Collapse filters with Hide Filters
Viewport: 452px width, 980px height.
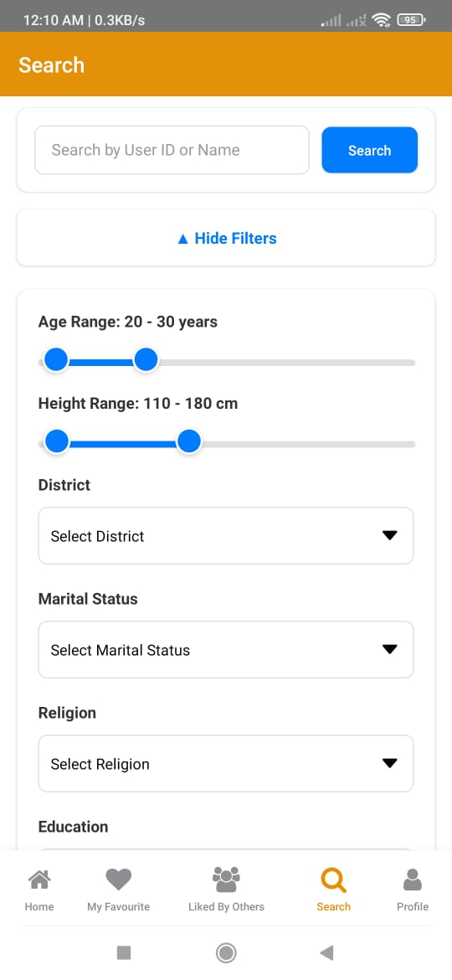226,238
